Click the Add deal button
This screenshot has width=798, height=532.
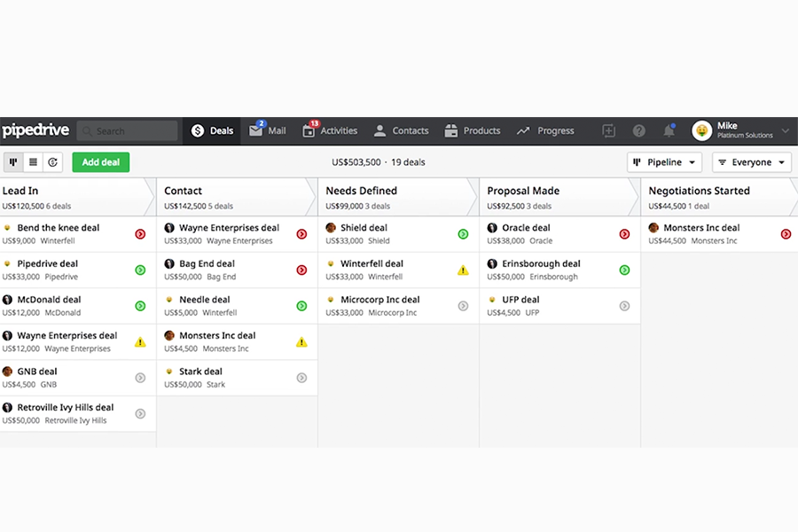101,162
